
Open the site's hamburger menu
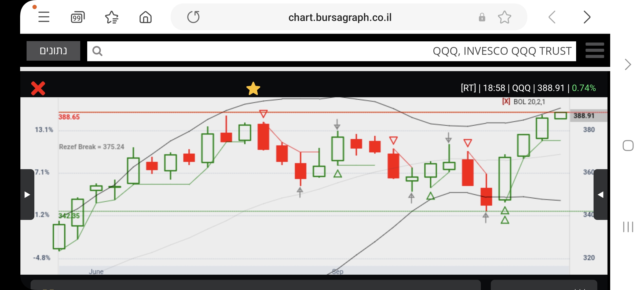[x=595, y=50]
